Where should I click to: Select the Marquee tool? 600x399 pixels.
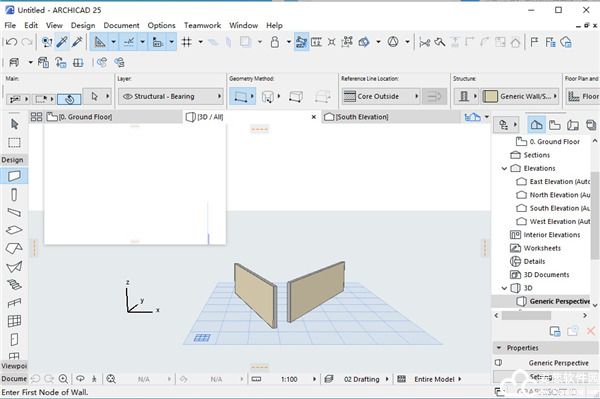14,143
